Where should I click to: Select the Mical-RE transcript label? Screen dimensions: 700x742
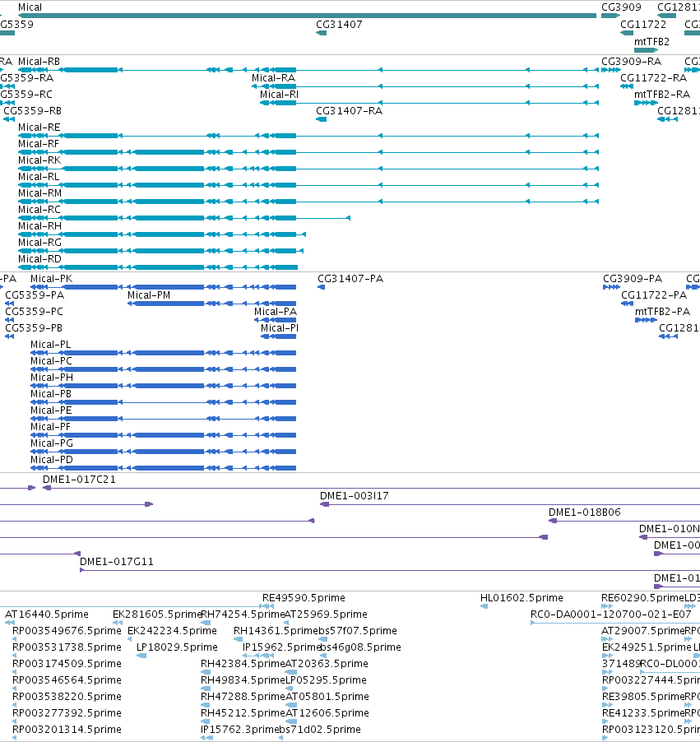point(39,128)
